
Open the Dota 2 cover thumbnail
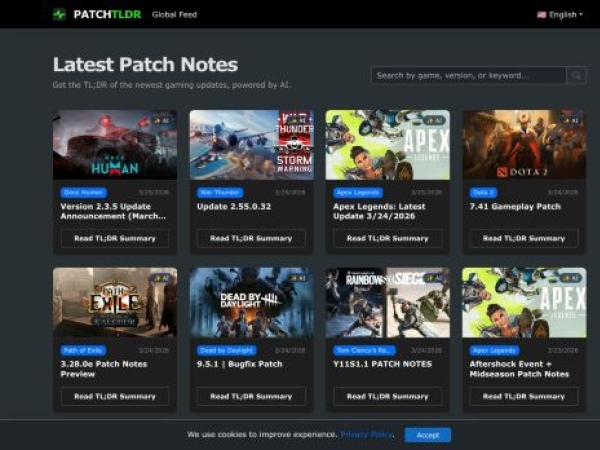coord(524,145)
